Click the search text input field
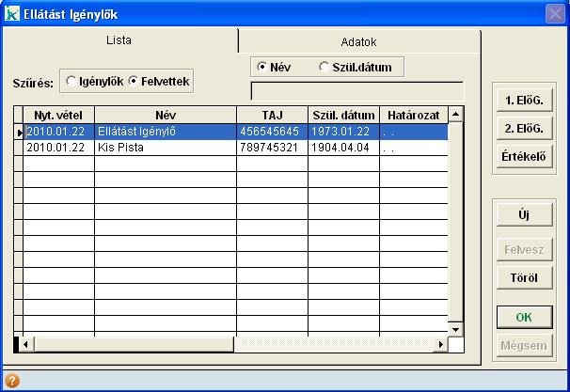 coord(356,91)
